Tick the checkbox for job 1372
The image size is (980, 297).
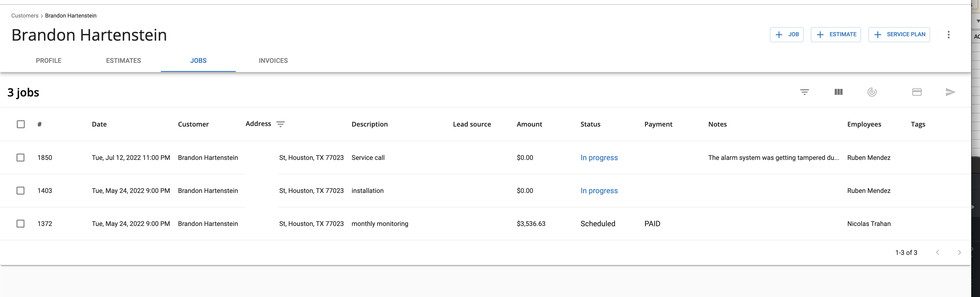pos(20,224)
